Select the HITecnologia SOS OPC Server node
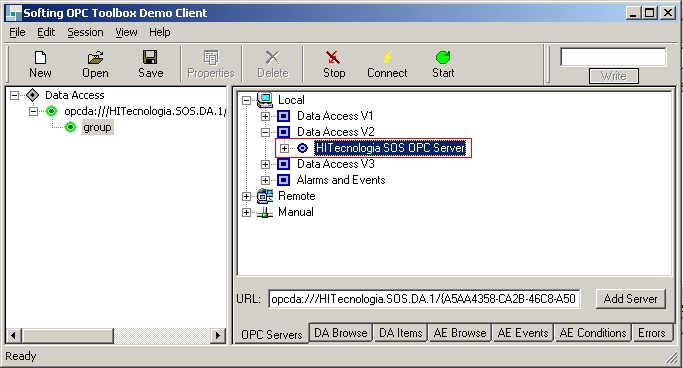This screenshot has width=683, height=368. click(x=390, y=148)
